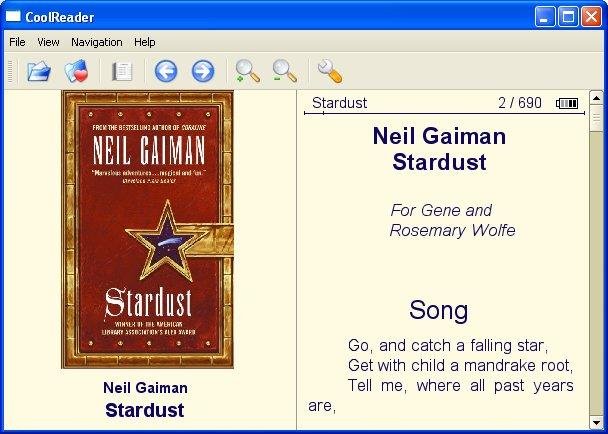The height and width of the screenshot is (434, 608).
Task: Click the Song chapter heading
Action: [x=439, y=310]
